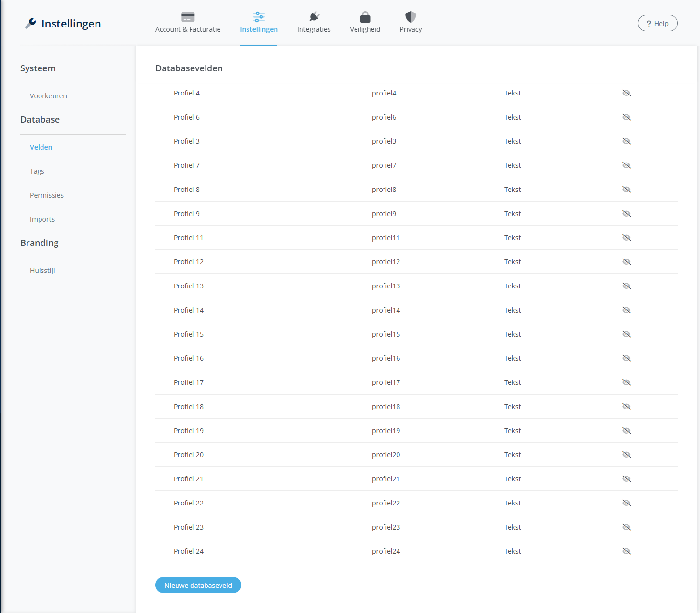The width and height of the screenshot is (700, 613).
Task: Open the Profiel 14 field row
Action: click(189, 310)
